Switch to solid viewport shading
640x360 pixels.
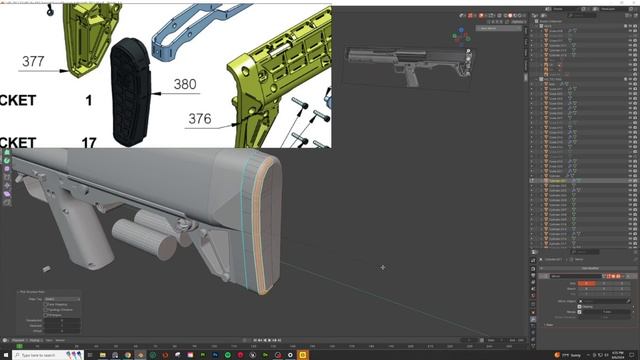pyautogui.click(x=510, y=16)
